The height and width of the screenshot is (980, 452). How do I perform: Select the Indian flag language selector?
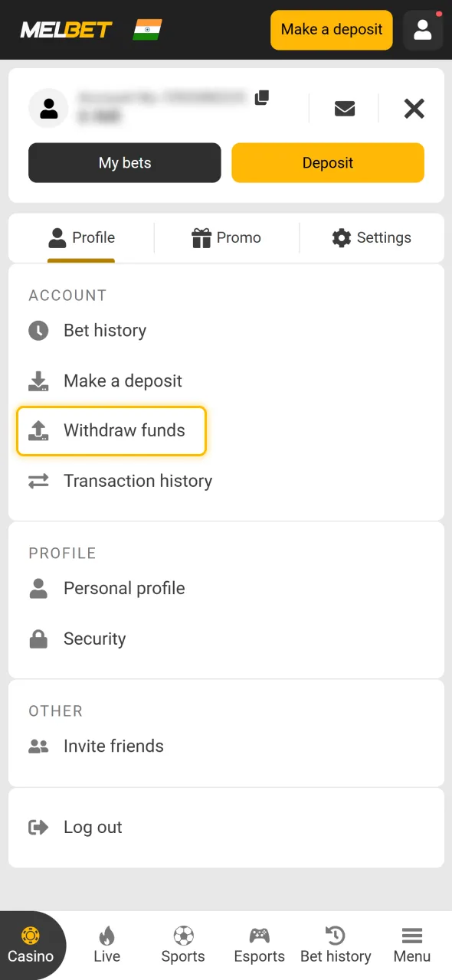(146, 29)
